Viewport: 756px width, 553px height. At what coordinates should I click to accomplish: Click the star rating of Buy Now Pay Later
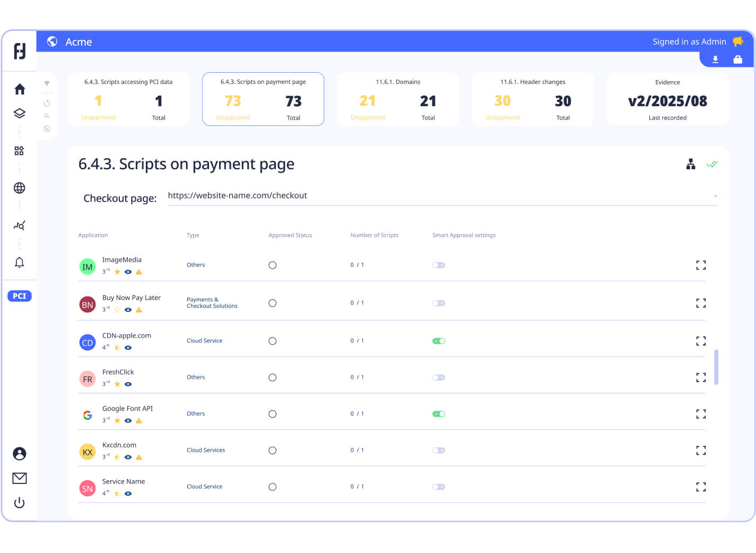[117, 310]
